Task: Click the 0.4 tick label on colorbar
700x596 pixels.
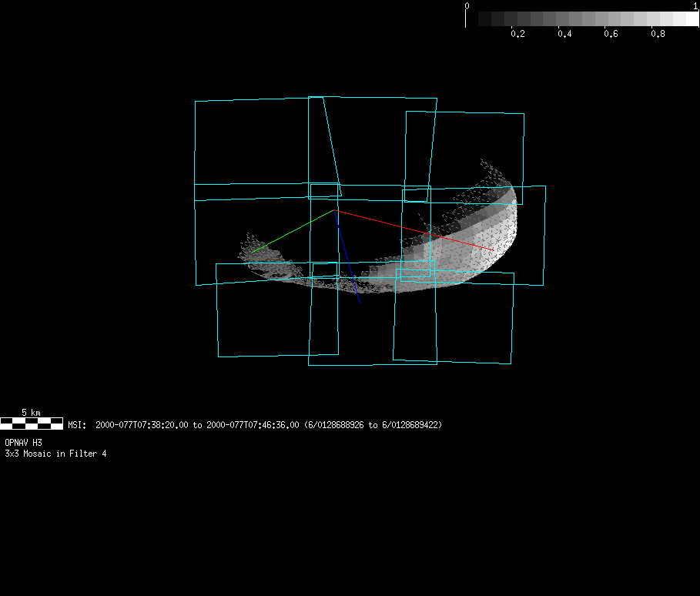Action: (x=564, y=34)
